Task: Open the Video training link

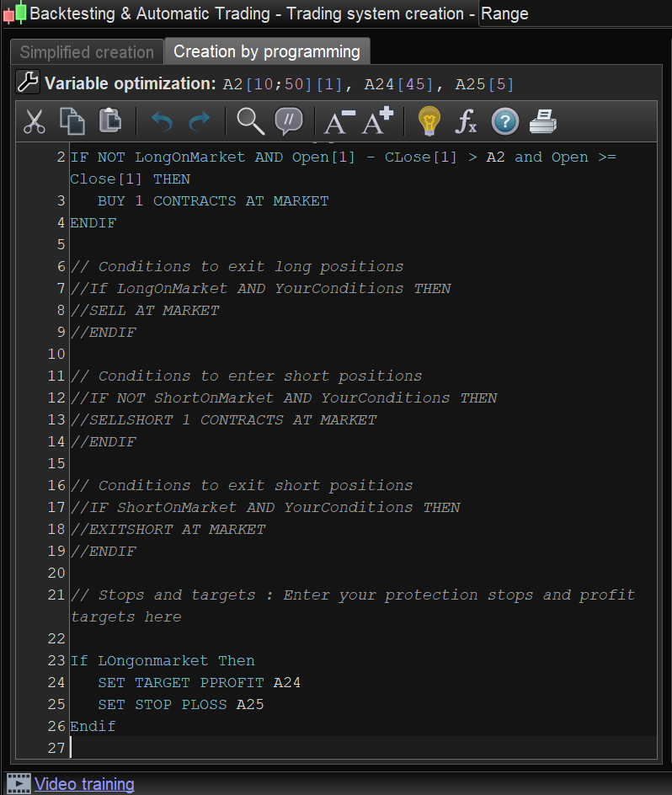Action: coord(84,784)
